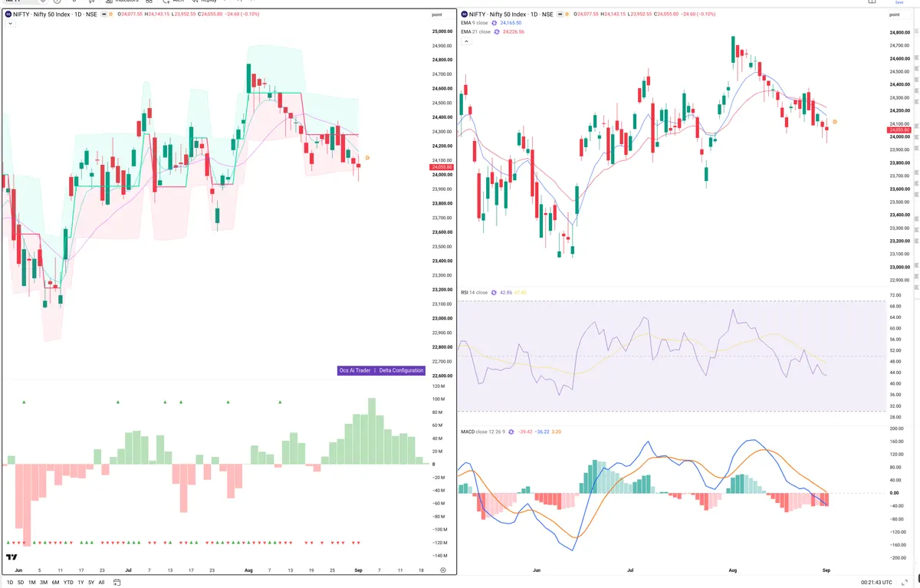Click the RSI legend status icon

click(x=494, y=292)
